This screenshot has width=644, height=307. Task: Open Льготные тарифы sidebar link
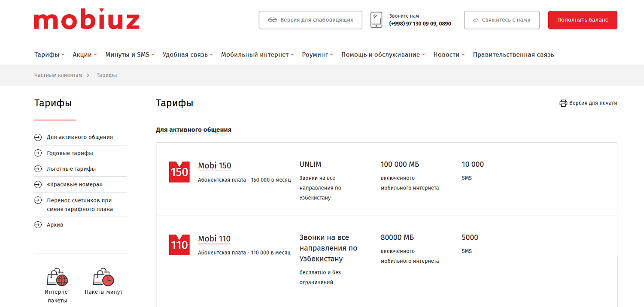71,169
